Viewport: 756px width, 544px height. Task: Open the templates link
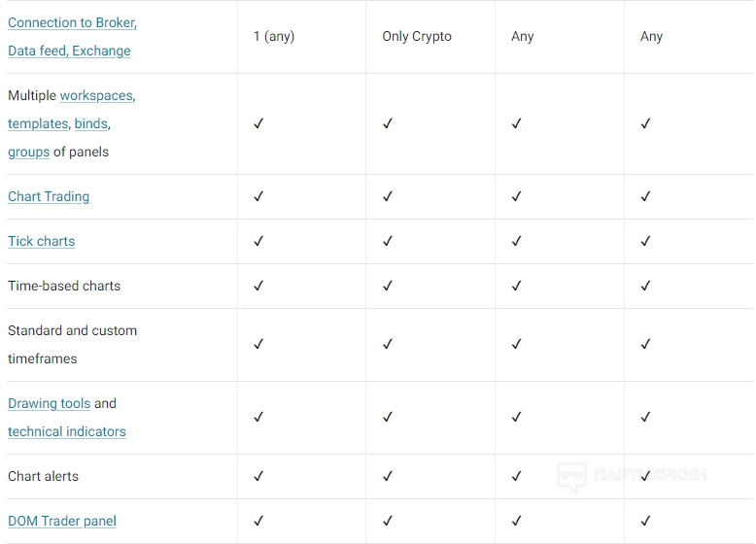coord(38,123)
